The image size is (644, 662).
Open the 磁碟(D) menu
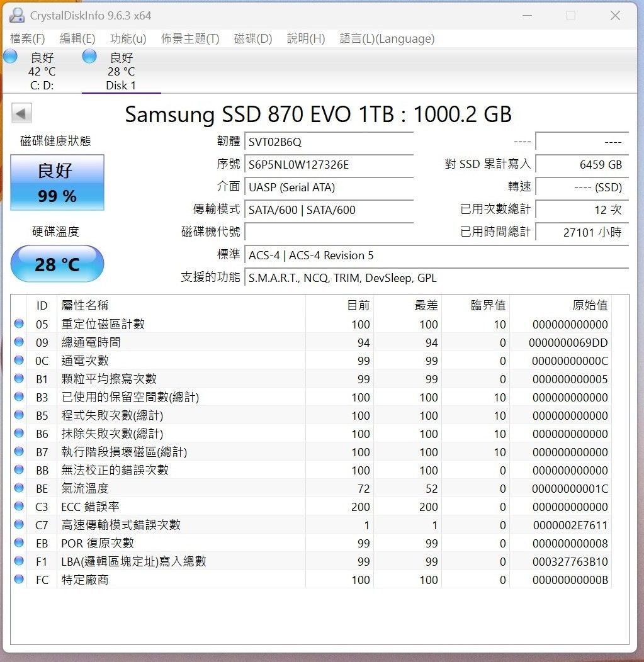253,39
